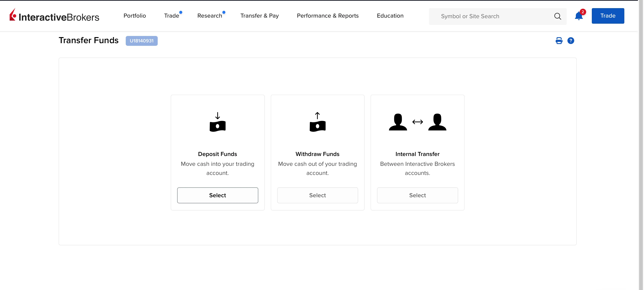Select Internal Transfer option
The image size is (644, 290).
click(x=417, y=195)
